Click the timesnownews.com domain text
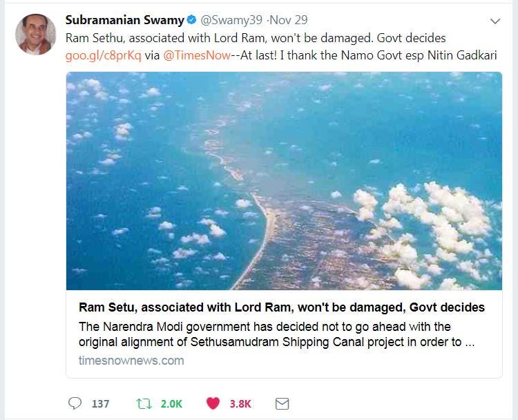This screenshot has width=518, height=420. [131, 360]
